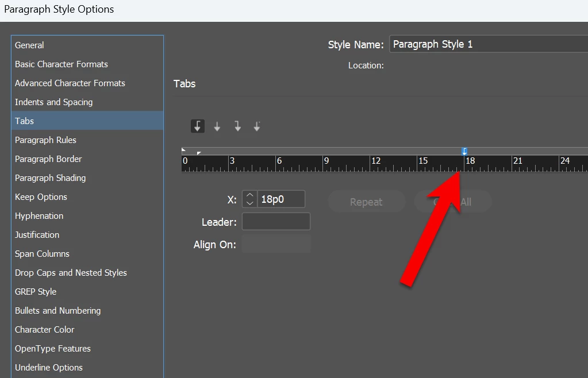
Task: Select the Left-Justified Tab icon
Action: 198,126
